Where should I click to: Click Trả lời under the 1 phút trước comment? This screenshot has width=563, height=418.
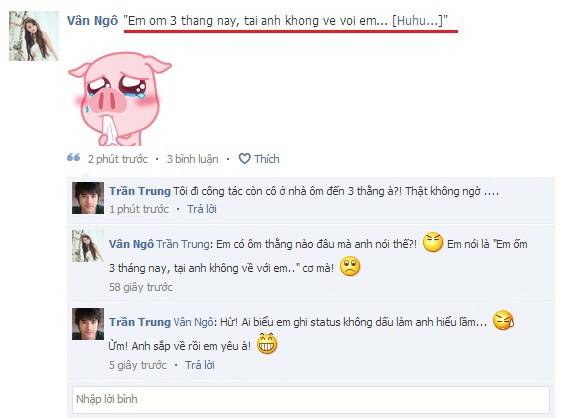coord(202,209)
